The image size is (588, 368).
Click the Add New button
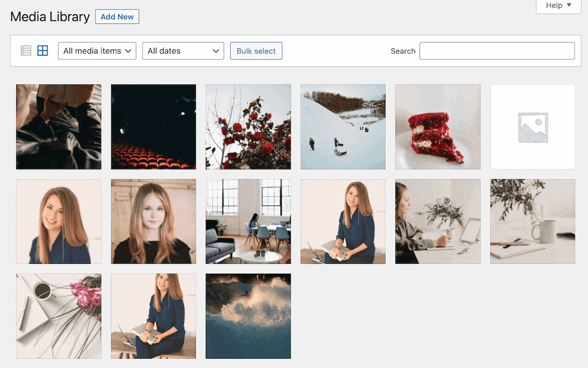coord(117,16)
